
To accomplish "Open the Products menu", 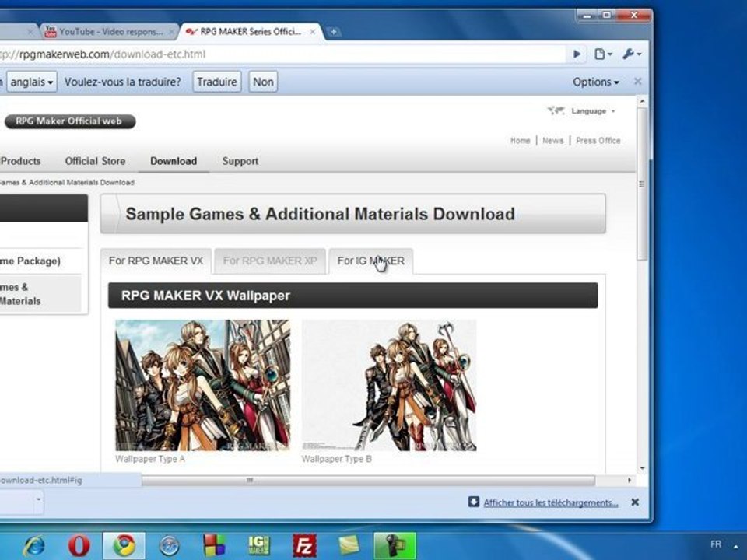I will 20,161.
